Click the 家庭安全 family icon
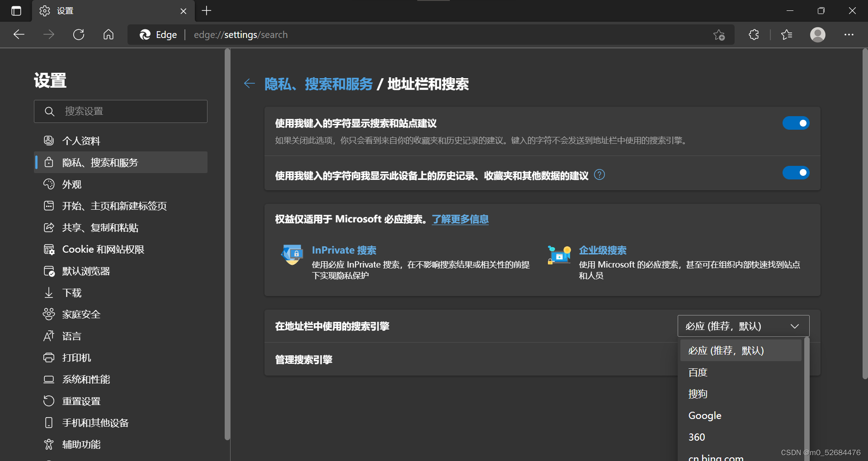The width and height of the screenshot is (868, 461). [49, 314]
